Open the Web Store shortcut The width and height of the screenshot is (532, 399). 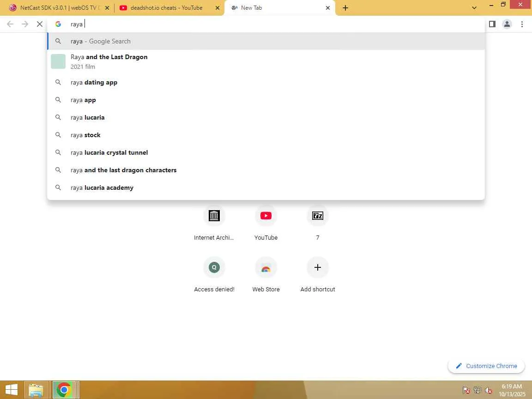(x=266, y=274)
